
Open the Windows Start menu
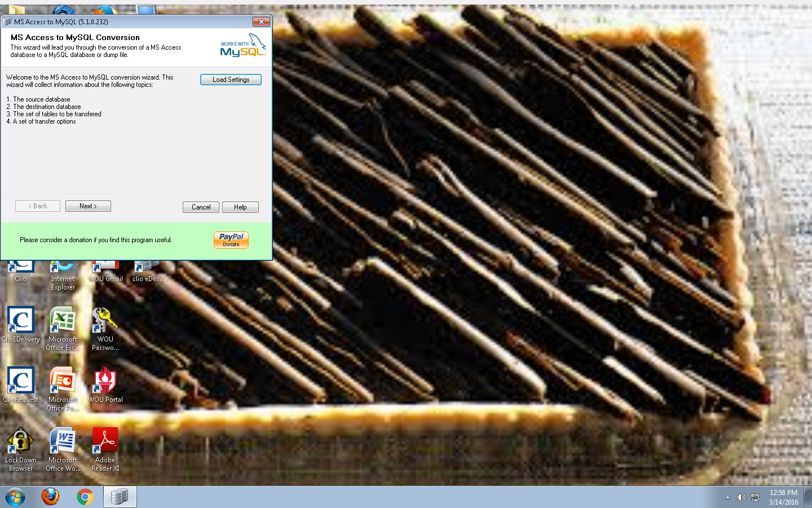coord(15,497)
